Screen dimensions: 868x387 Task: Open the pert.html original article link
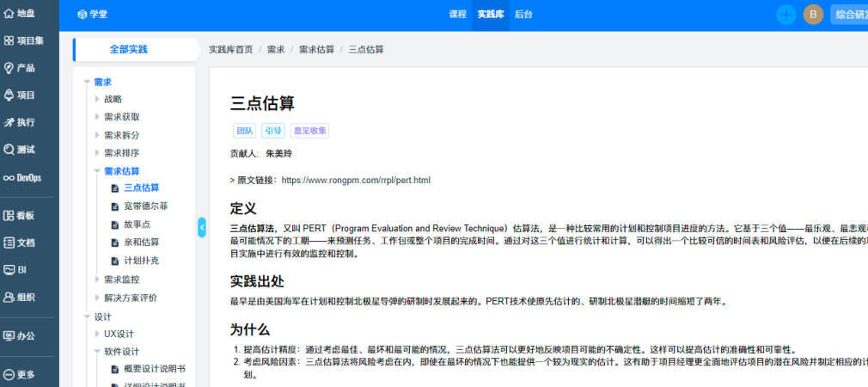(x=355, y=181)
